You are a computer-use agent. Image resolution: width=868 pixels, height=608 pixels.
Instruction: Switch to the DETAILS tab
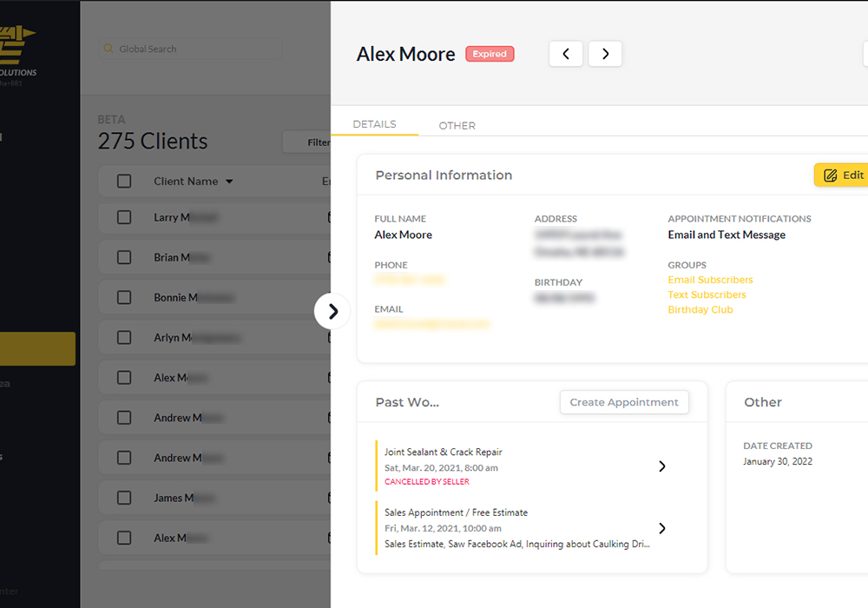374,124
